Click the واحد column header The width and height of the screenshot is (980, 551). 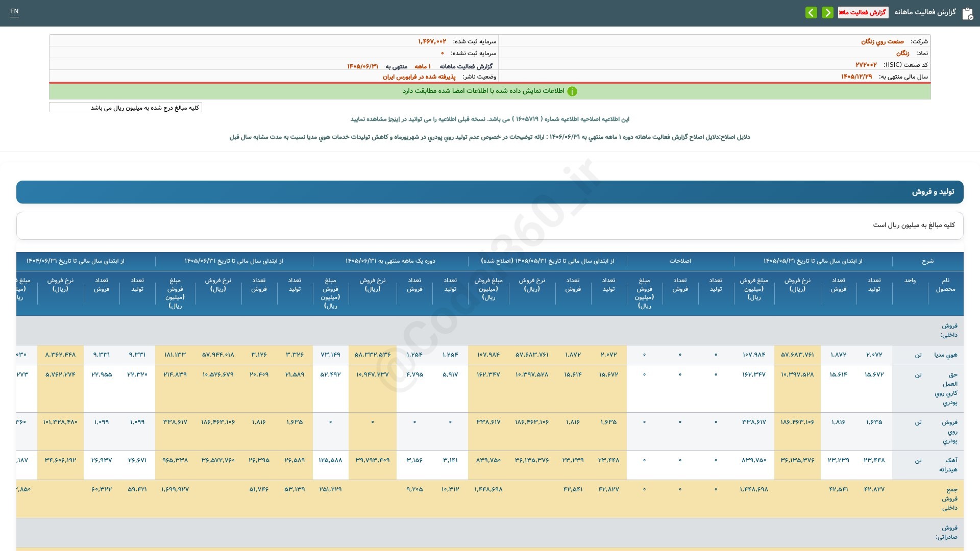pos(910,281)
